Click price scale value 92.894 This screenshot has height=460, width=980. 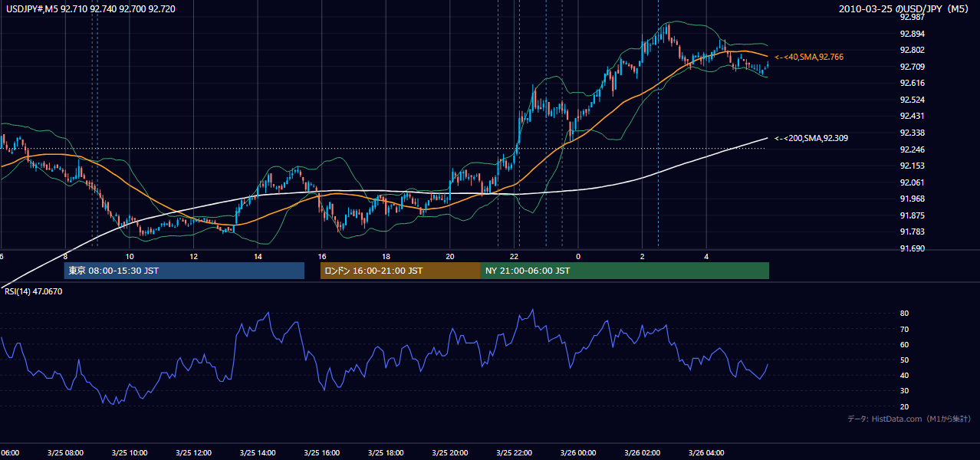[912, 34]
